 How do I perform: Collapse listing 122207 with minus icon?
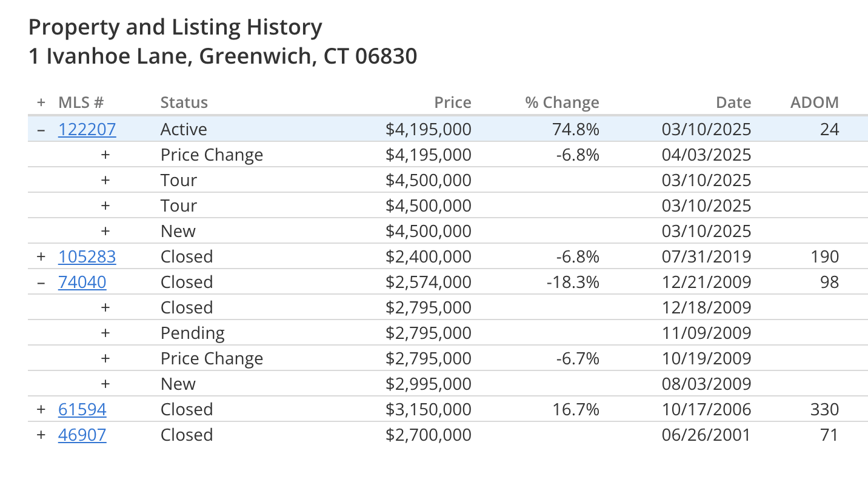[x=41, y=129]
